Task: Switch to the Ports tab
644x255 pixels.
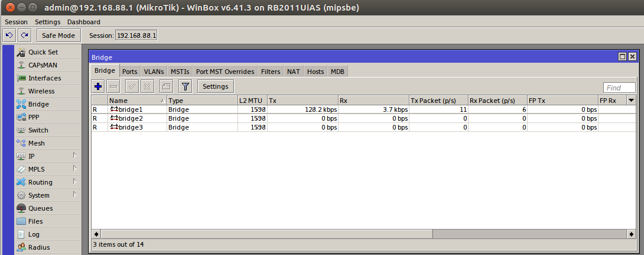Action: (x=129, y=72)
